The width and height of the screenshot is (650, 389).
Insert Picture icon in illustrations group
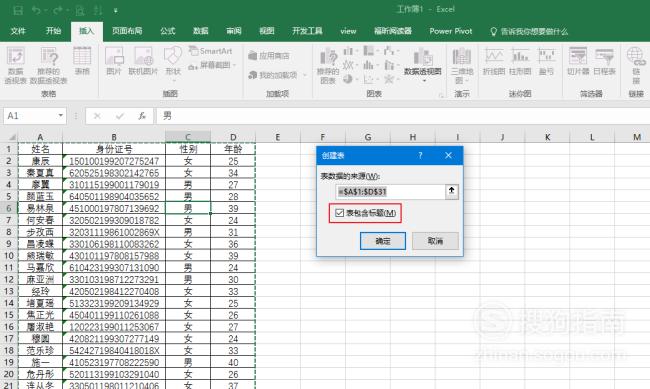click(114, 61)
